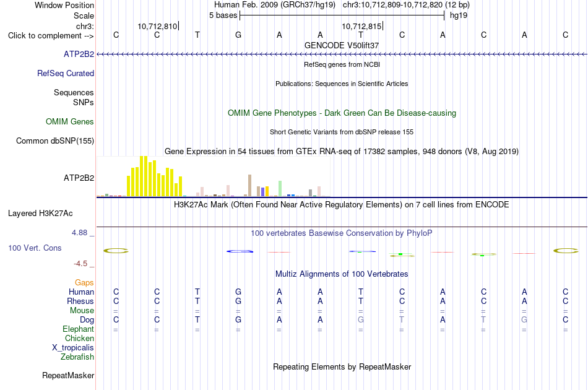Image resolution: width=588 pixels, height=390 pixels.
Task: Click the light green GTEx expression bar
Action: point(280,189)
